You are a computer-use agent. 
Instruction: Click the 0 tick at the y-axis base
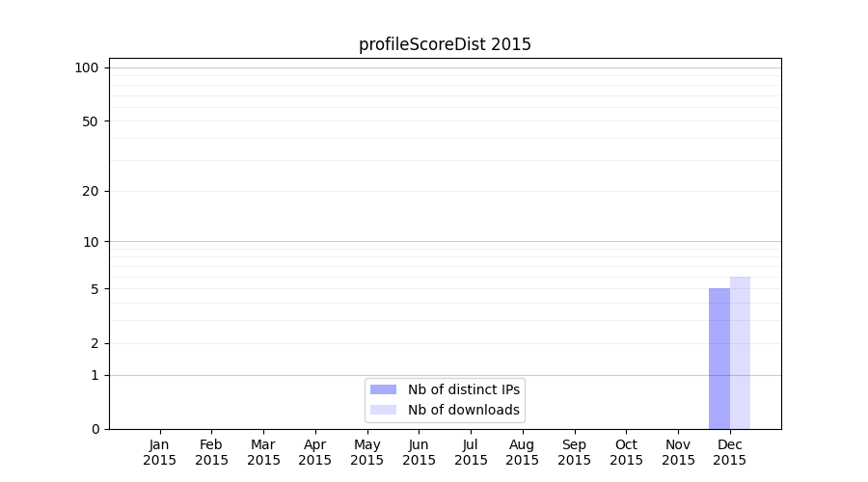click(x=95, y=429)
